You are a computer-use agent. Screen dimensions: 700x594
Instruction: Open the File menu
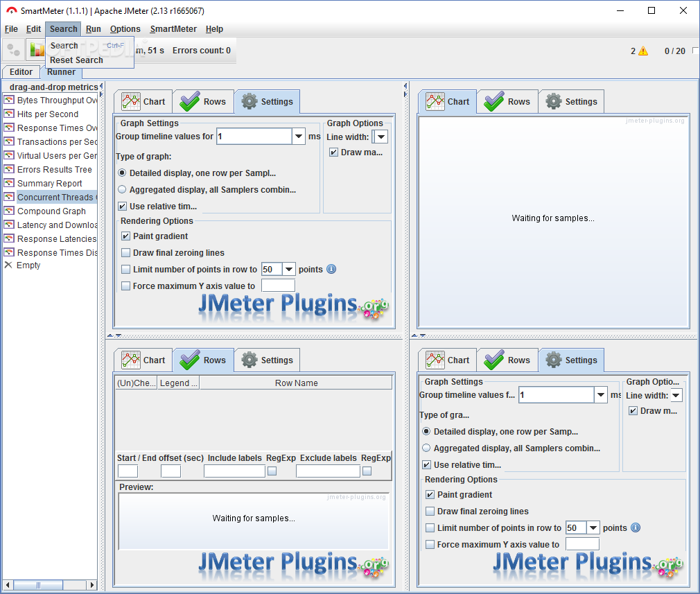(x=11, y=29)
